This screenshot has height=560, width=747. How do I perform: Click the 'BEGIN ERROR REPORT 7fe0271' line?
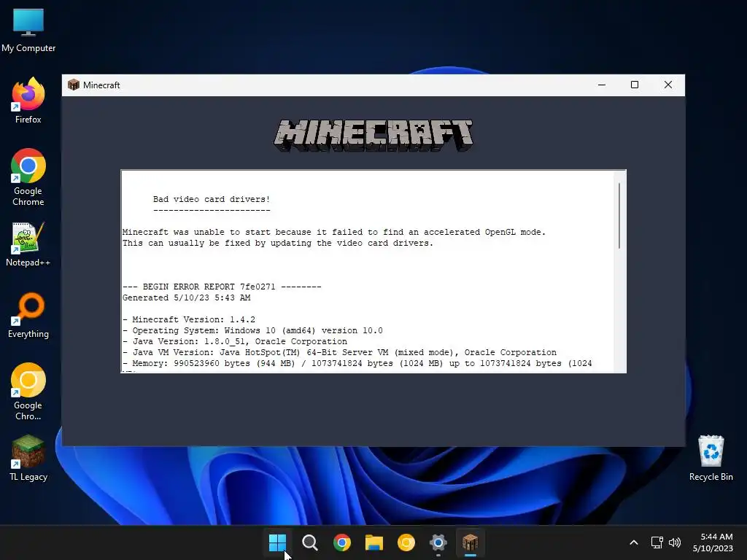[x=222, y=287]
